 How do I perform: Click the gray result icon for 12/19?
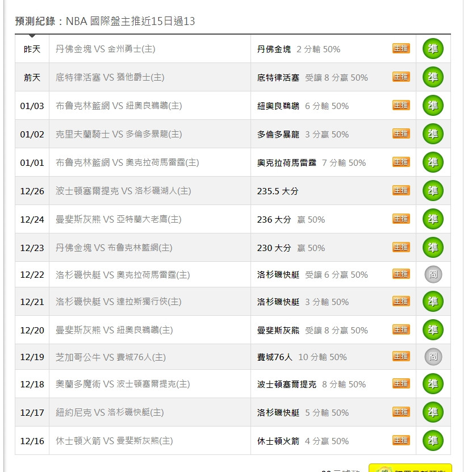pos(433,357)
